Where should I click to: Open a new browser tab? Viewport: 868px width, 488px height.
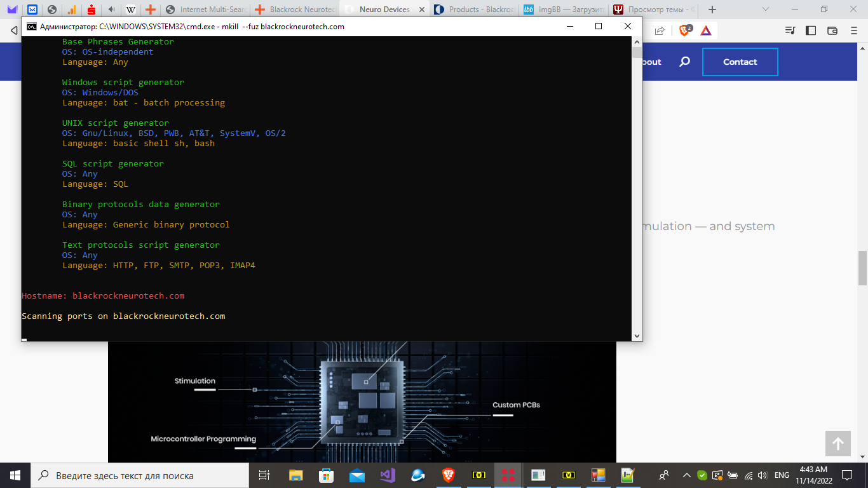pyautogui.click(x=712, y=10)
